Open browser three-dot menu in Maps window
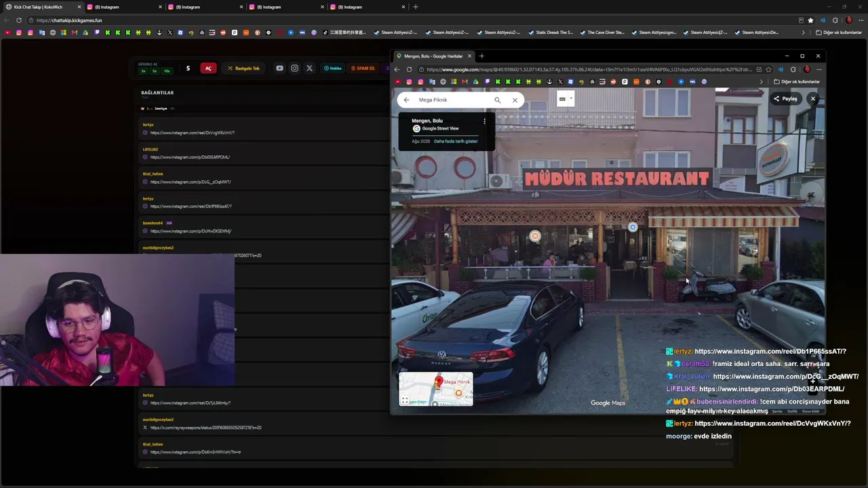The width and height of the screenshot is (868, 488). 818,69
